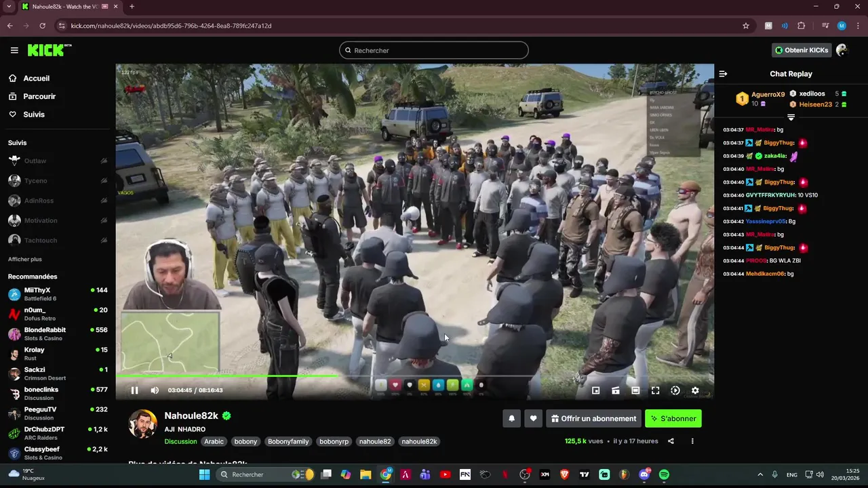Open the user profile avatar menu
The image size is (868, 488).
842,50
